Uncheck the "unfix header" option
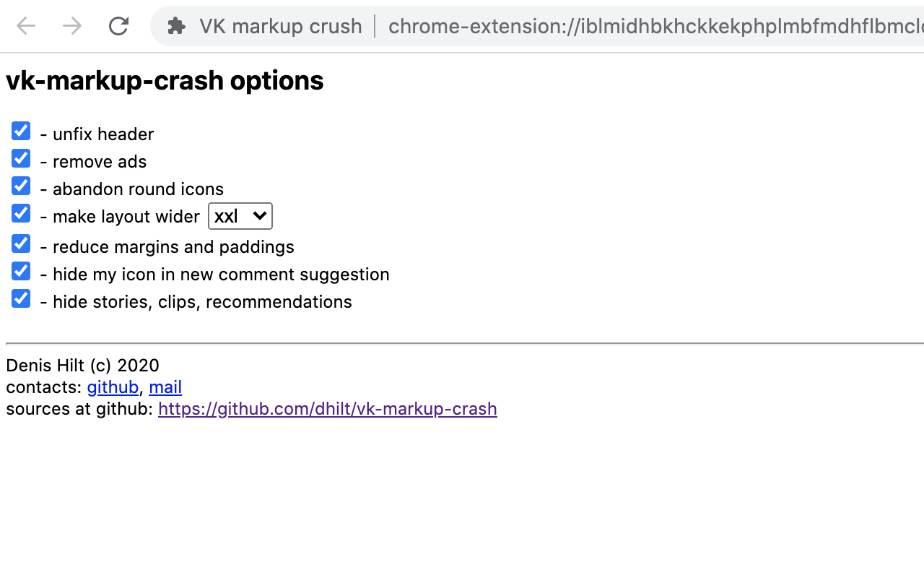924x578 pixels. tap(20, 131)
